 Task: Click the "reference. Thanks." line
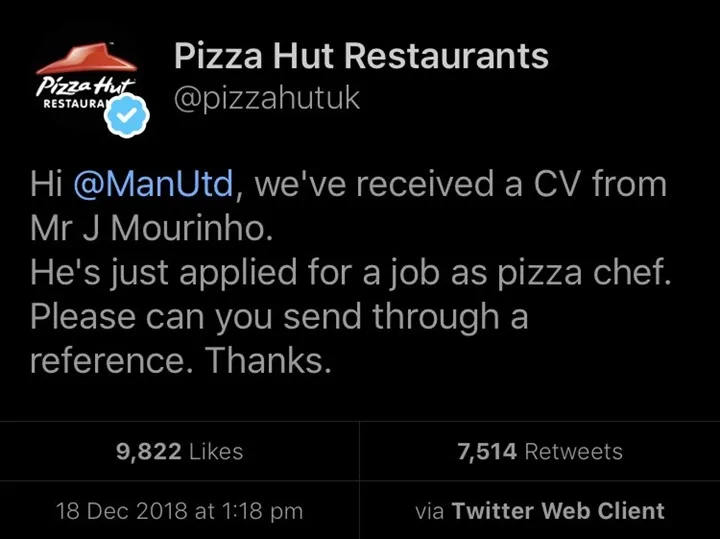(x=180, y=361)
